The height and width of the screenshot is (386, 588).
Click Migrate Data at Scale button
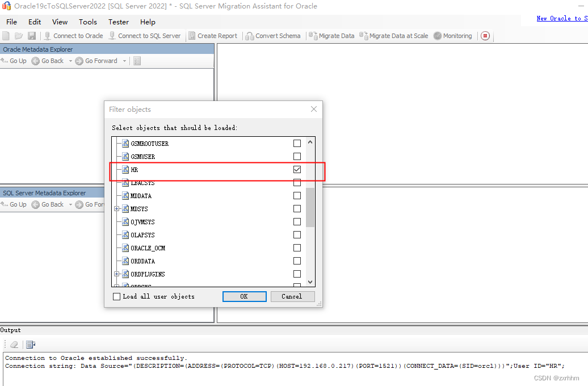[x=394, y=36]
